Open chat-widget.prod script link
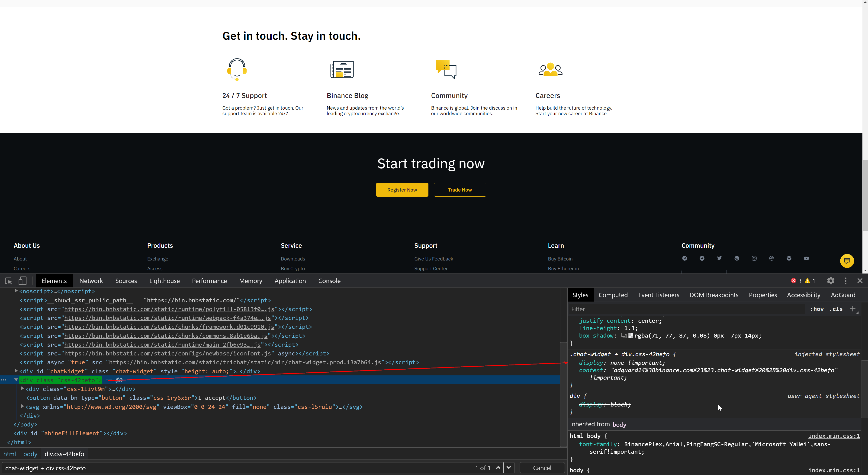The height and width of the screenshot is (475, 868). pyautogui.click(x=245, y=362)
